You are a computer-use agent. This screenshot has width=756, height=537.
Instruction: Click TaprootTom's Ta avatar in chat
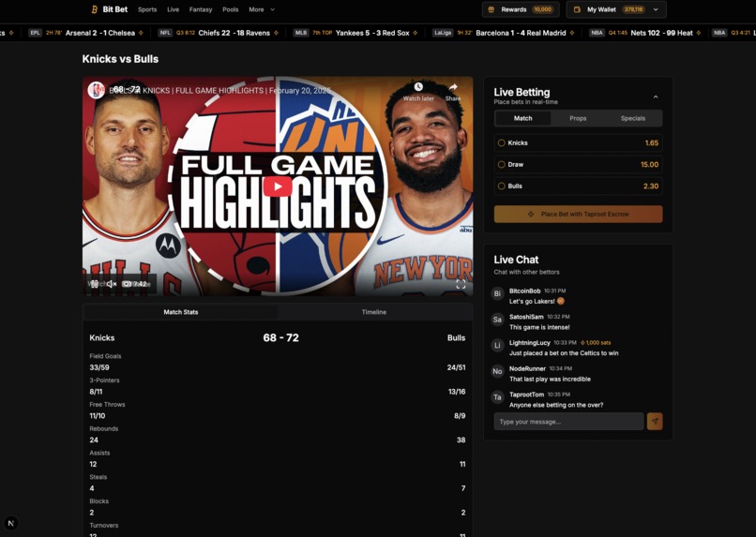(x=497, y=397)
